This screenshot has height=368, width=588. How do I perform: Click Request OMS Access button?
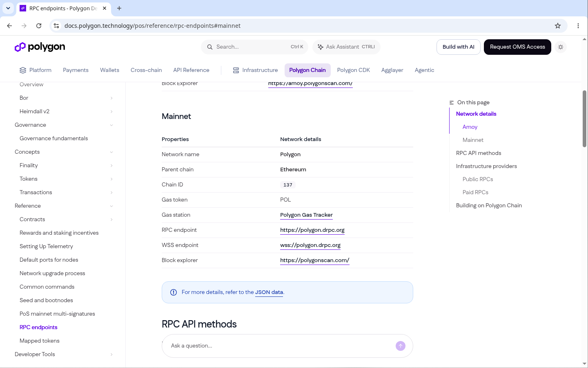click(517, 47)
